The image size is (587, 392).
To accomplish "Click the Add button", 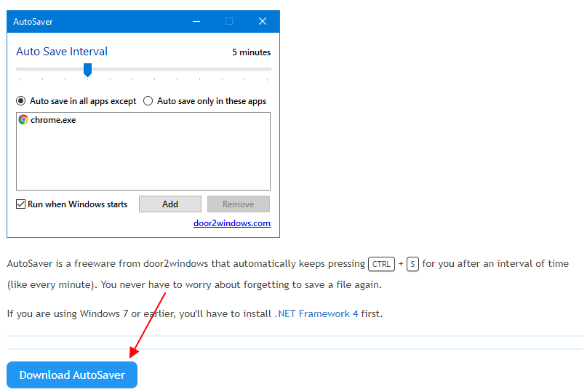I will (170, 204).
